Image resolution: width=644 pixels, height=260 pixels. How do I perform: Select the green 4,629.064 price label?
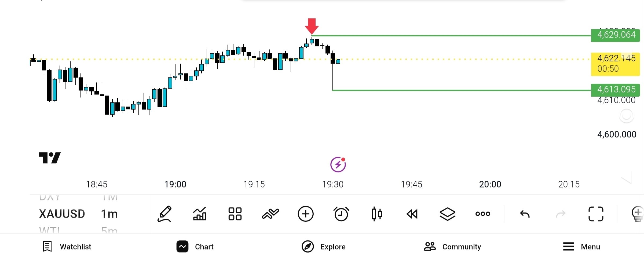[x=616, y=35]
